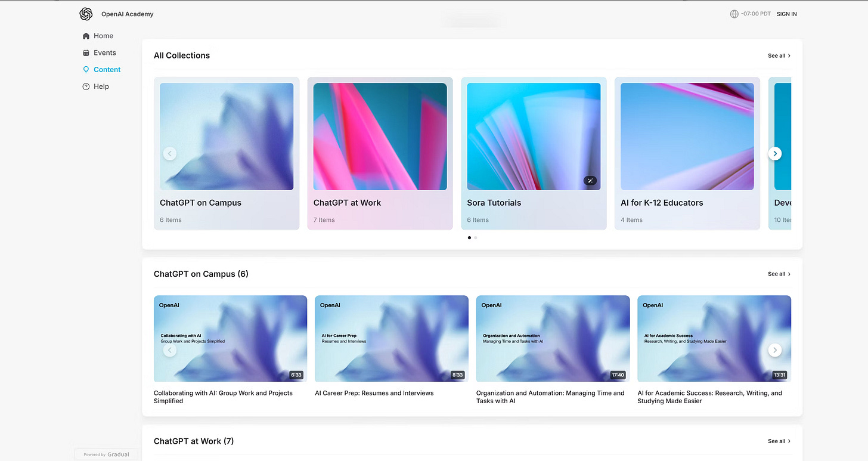Click SIGN IN
868x461 pixels.
tap(786, 14)
